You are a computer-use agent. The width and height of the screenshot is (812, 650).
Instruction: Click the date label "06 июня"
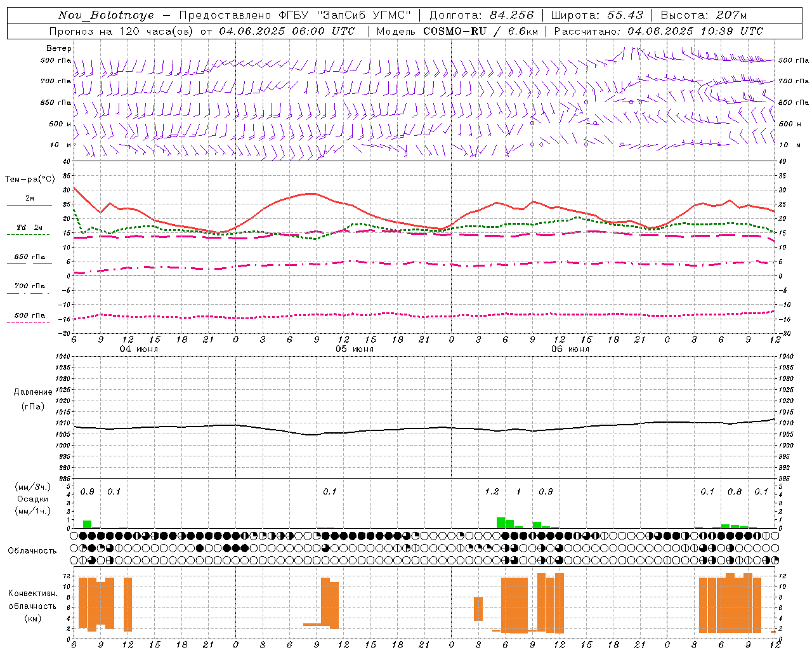tap(570, 349)
